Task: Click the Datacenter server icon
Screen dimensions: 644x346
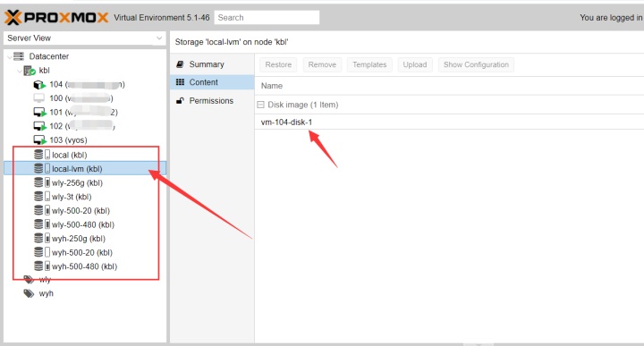Action: pyautogui.click(x=19, y=56)
